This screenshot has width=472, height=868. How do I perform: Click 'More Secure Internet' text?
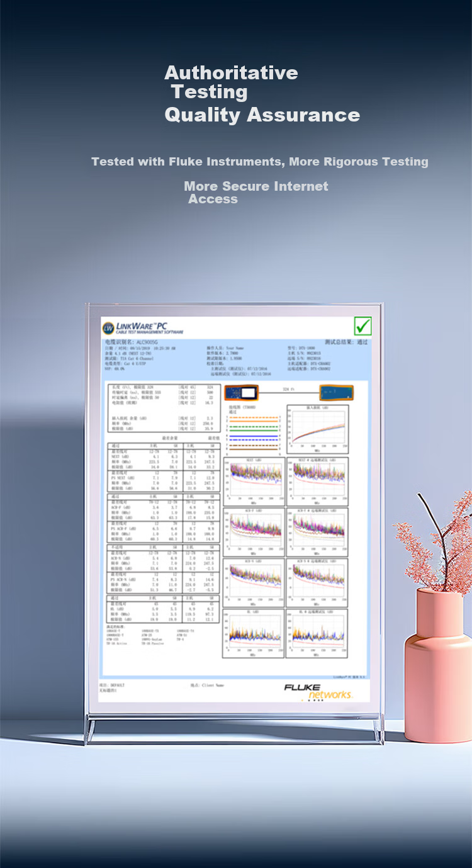pos(256,186)
